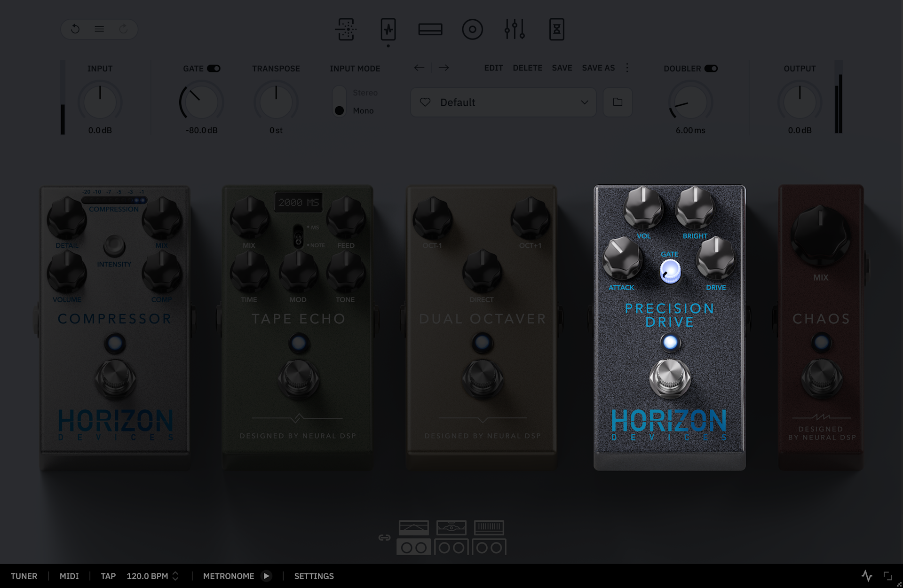Click the DOUBLER time knob
This screenshot has height=588, width=903.
690,102
